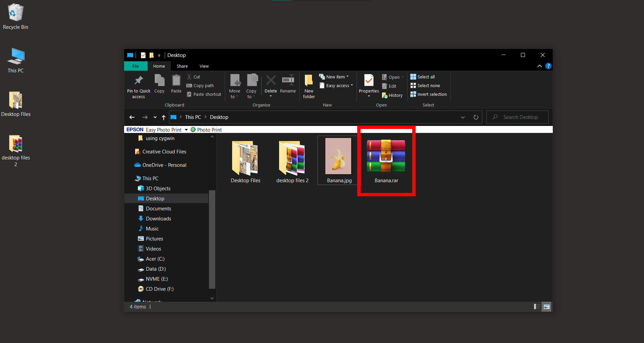644x343 pixels.
Task: Collapse the ribbon with the chevron
Action: click(539, 66)
